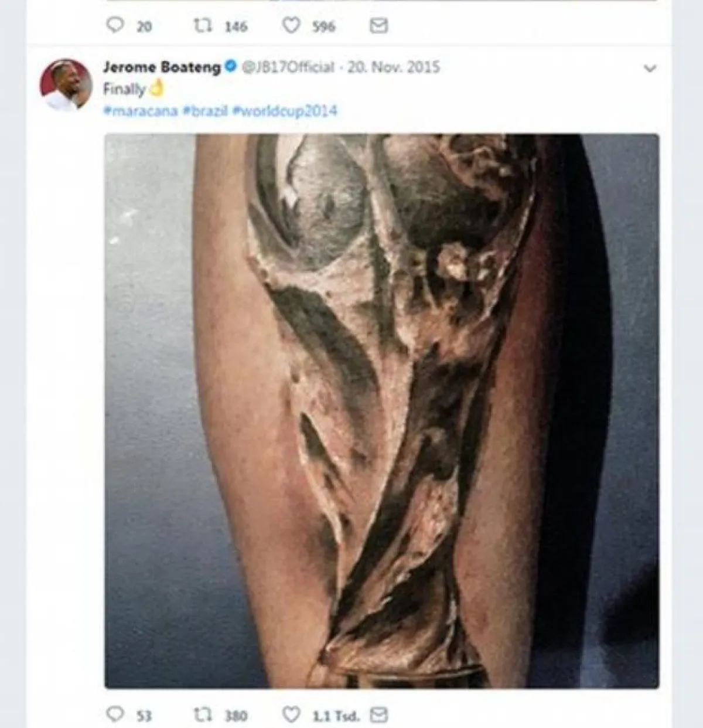Like the tweet with 596 likes
This screenshot has width=703, height=728.
291,25
